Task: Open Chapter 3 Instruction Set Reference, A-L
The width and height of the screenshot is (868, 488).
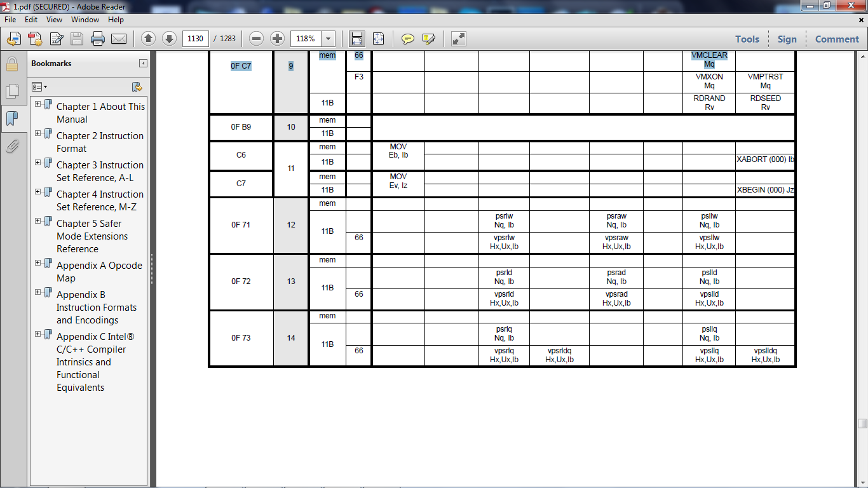Action: coord(100,172)
